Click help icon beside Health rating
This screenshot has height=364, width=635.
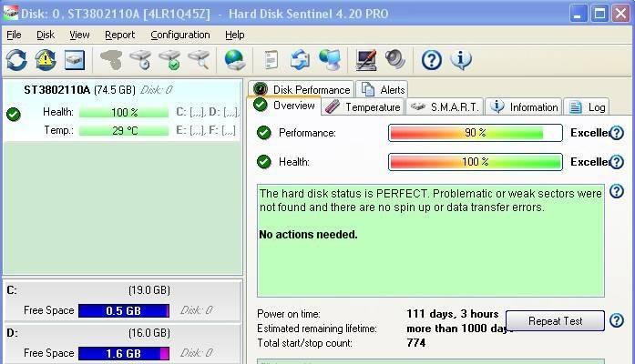coord(617,162)
